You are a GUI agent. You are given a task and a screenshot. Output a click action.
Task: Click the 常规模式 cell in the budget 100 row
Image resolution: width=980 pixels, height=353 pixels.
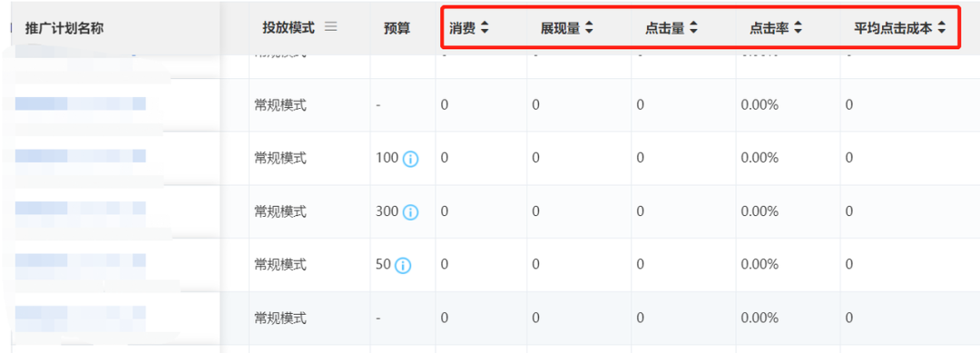[x=280, y=159]
